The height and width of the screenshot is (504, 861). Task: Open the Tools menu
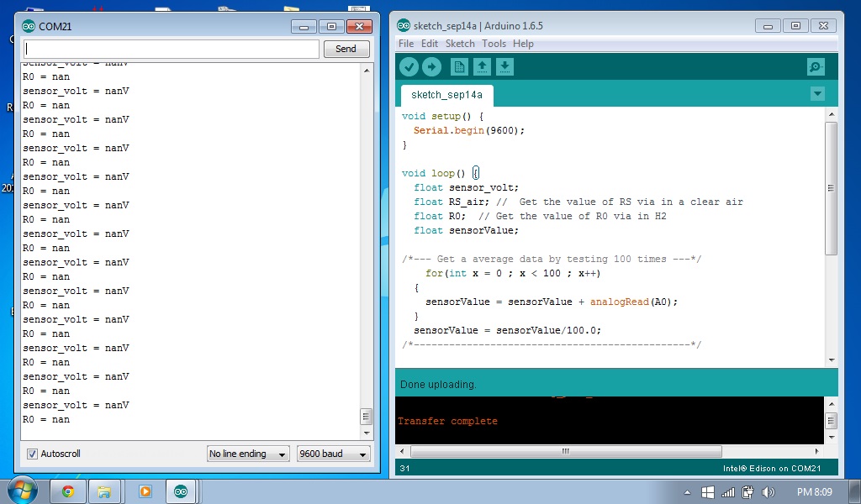click(x=494, y=44)
